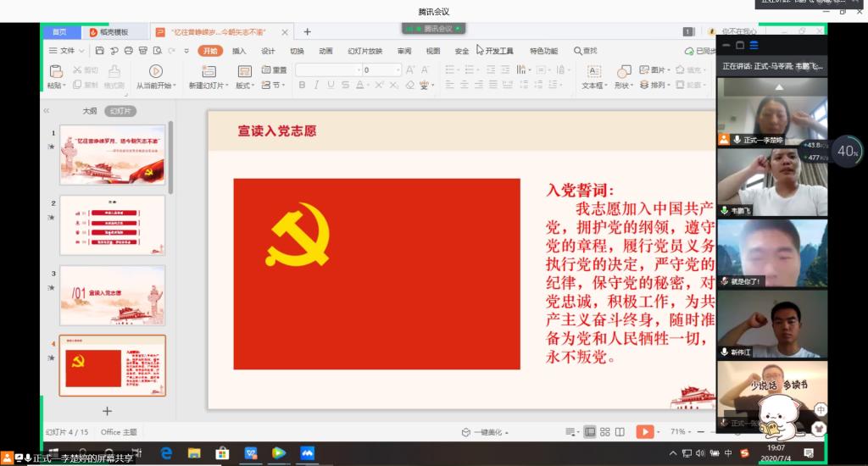Viewport: 868px width, 466px height.
Task: Switch to the 幻灯片放映 slideshow tab
Action: [364, 51]
